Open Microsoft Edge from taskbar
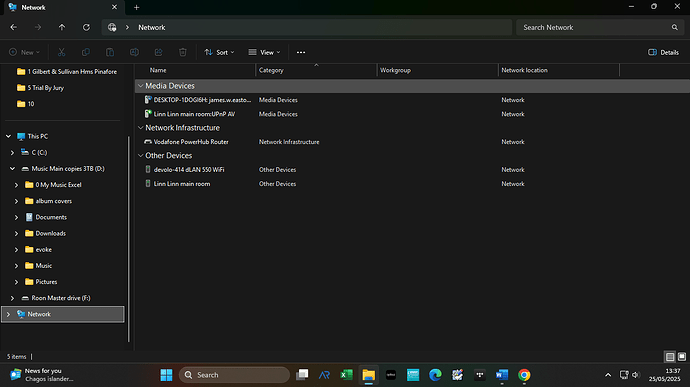Viewport: 690px width, 387px height. point(435,375)
